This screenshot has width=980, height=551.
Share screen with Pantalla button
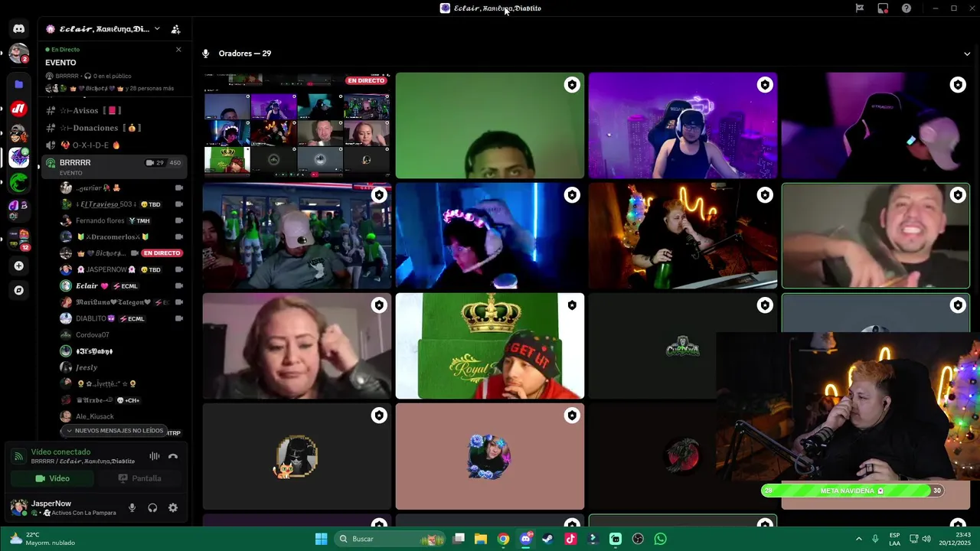pyautogui.click(x=139, y=478)
